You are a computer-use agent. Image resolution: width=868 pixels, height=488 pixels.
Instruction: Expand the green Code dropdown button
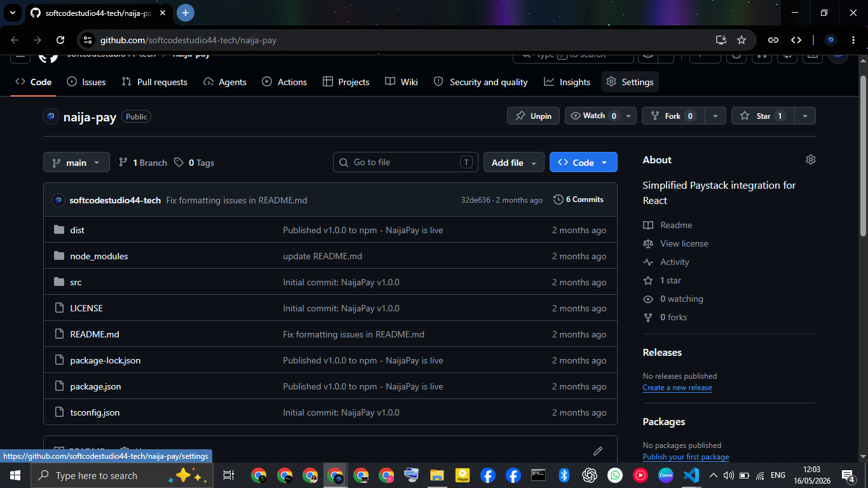pyautogui.click(x=583, y=163)
